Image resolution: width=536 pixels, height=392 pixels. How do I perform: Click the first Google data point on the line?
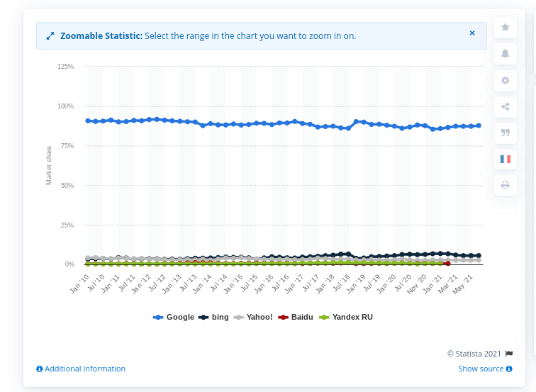(x=88, y=121)
